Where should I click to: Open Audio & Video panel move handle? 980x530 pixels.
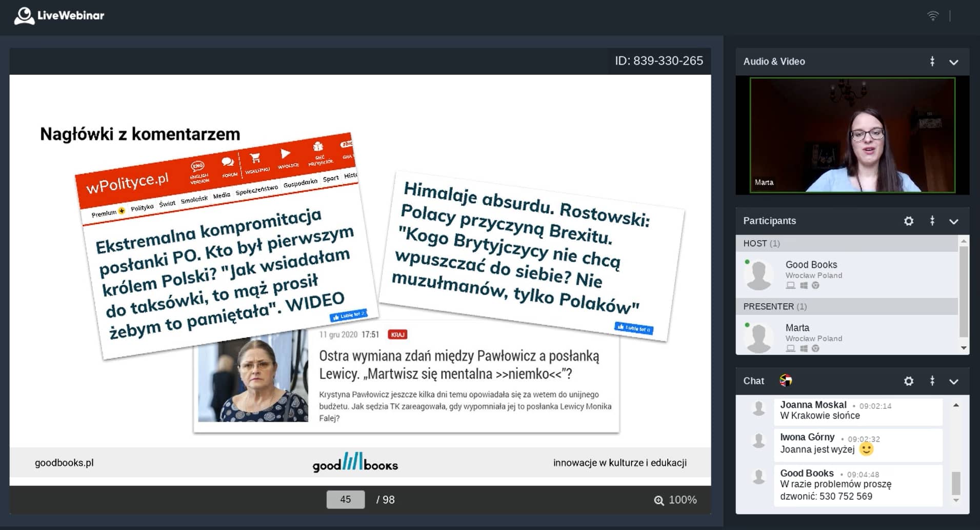932,62
